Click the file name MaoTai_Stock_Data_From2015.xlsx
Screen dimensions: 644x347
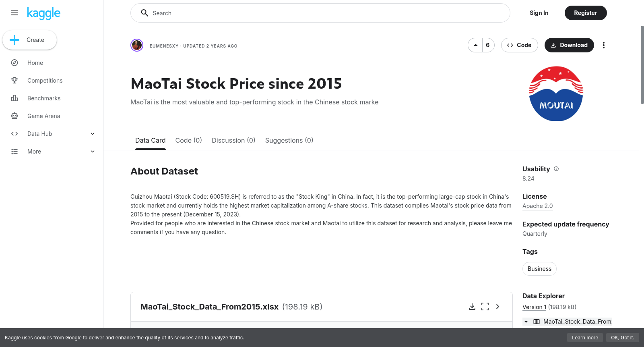tap(209, 307)
